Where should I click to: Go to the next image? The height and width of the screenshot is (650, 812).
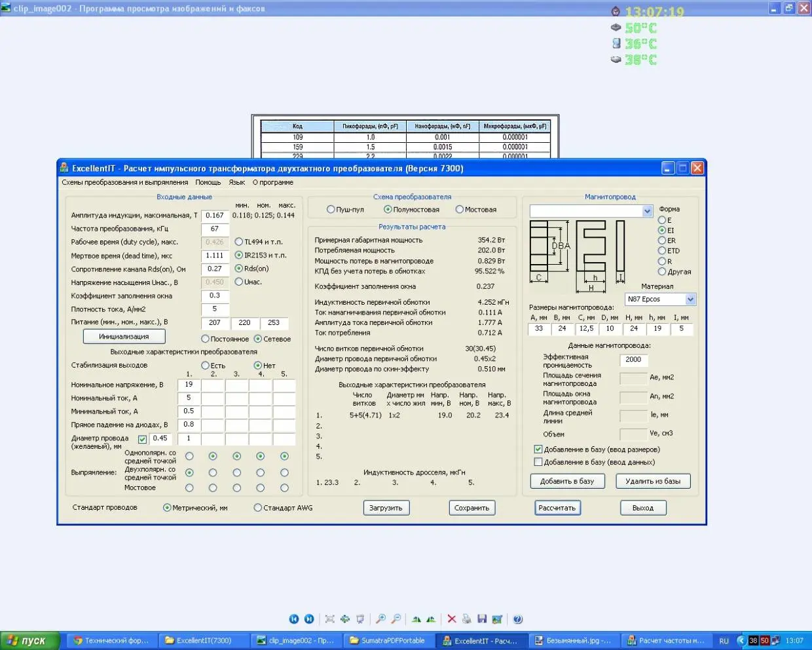[309, 619]
